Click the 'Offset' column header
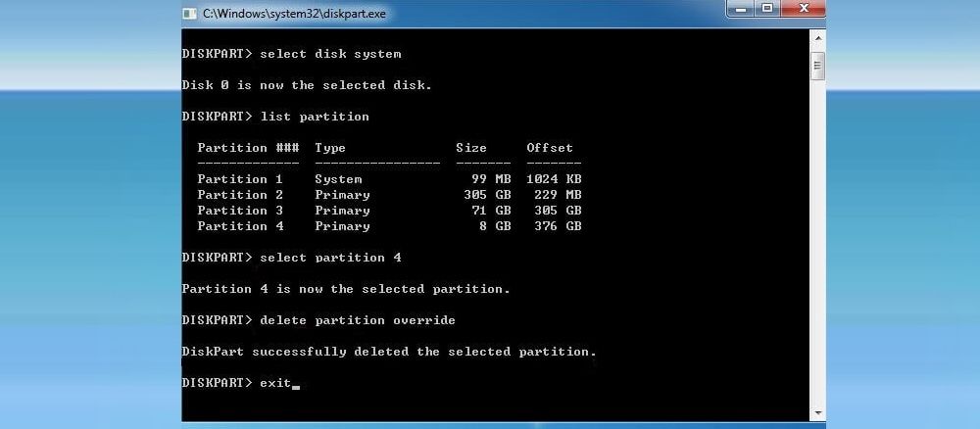 click(x=550, y=148)
